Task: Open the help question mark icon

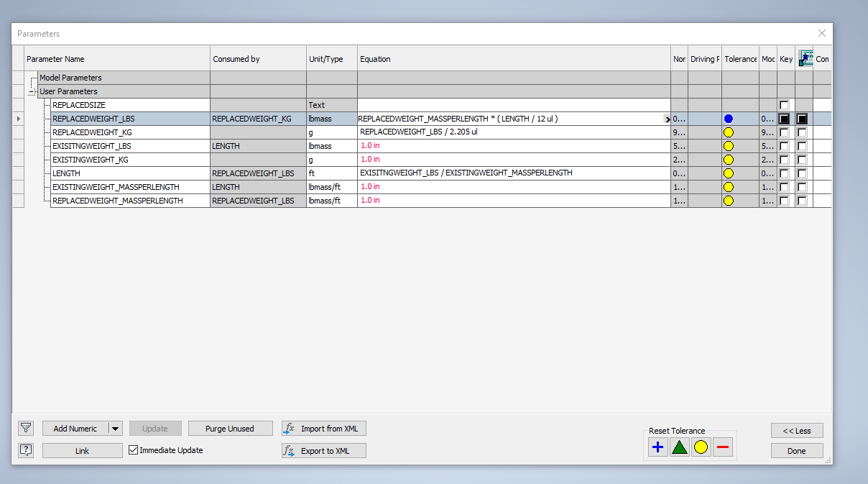Action: pos(26,450)
